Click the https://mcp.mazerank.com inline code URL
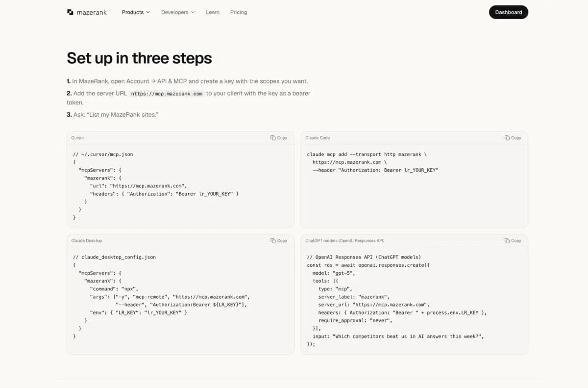Screen dimensions: 588x388 pos(167,94)
